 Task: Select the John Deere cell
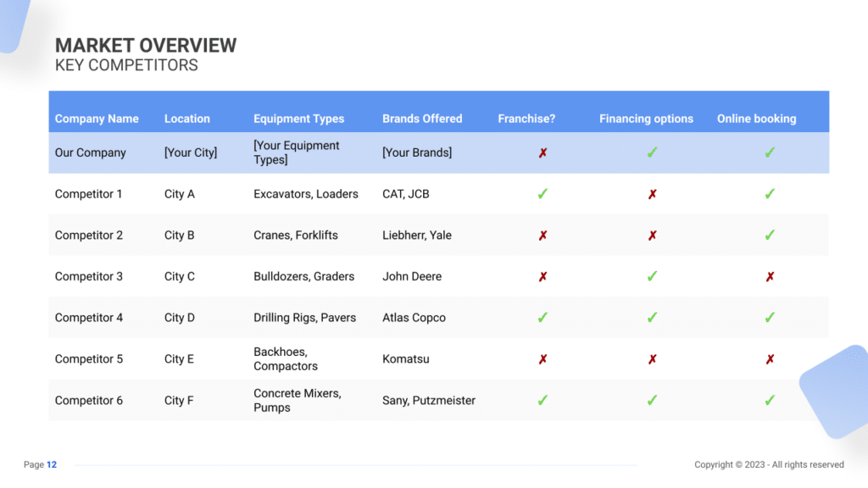coord(412,277)
